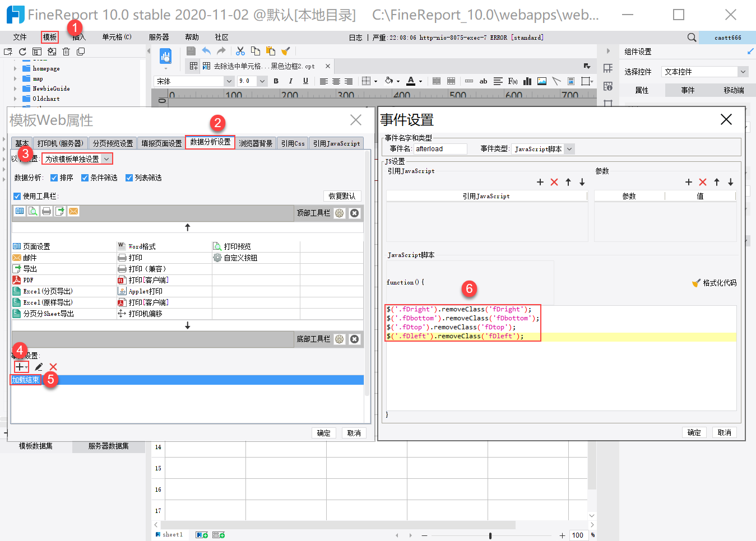Screen dimensions: 756x541
Task: Insert an image into the cell
Action: point(542,81)
